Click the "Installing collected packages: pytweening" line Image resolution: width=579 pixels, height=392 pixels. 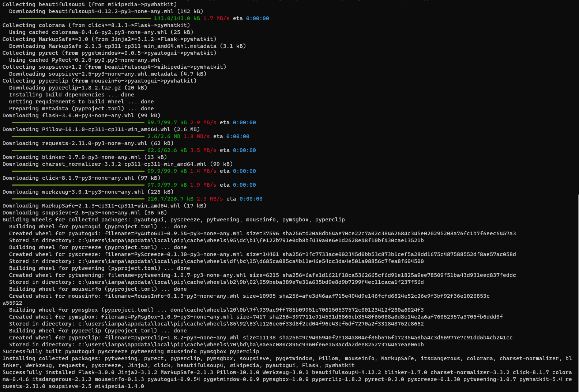coord(287,362)
